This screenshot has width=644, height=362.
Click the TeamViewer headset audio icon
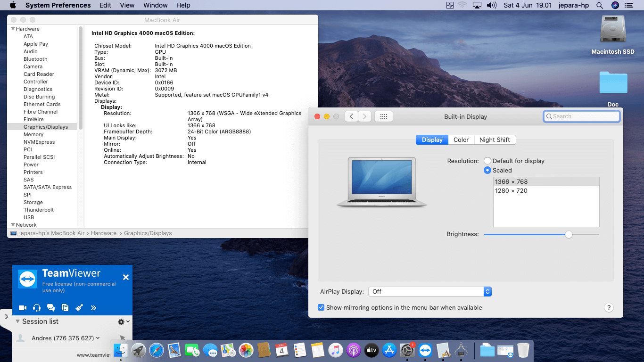[x=37, y=308]
